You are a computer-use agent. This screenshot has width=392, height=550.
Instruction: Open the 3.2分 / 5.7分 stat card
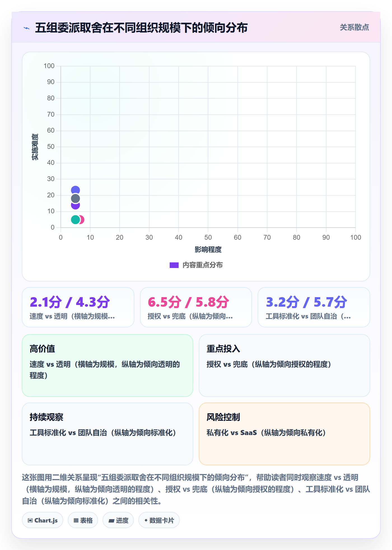coord(314,307)
